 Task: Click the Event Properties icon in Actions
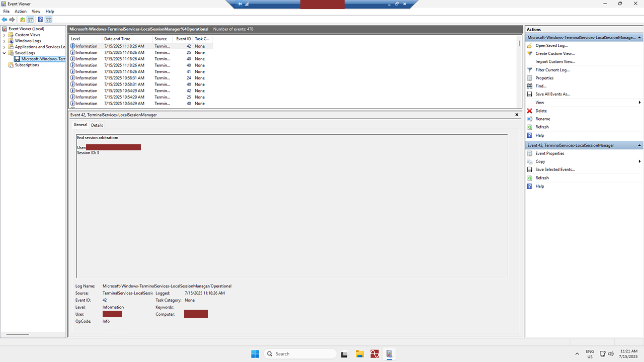tap(529, 153)
